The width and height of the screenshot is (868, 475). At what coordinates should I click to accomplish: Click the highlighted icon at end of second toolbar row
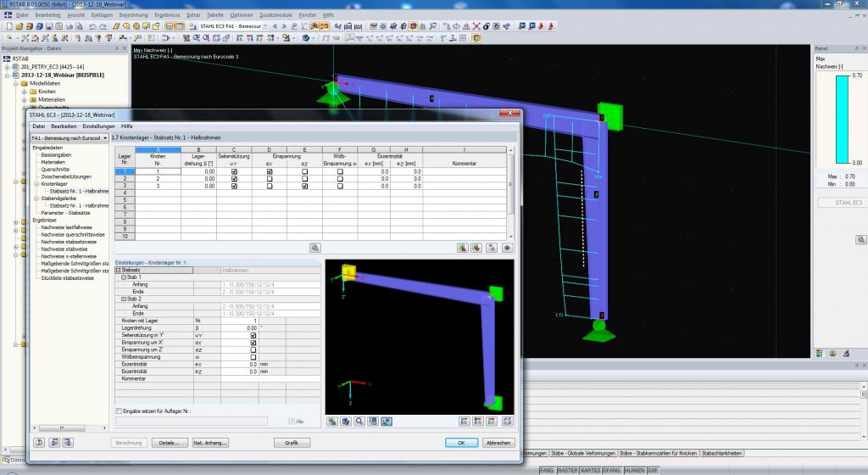476,38
